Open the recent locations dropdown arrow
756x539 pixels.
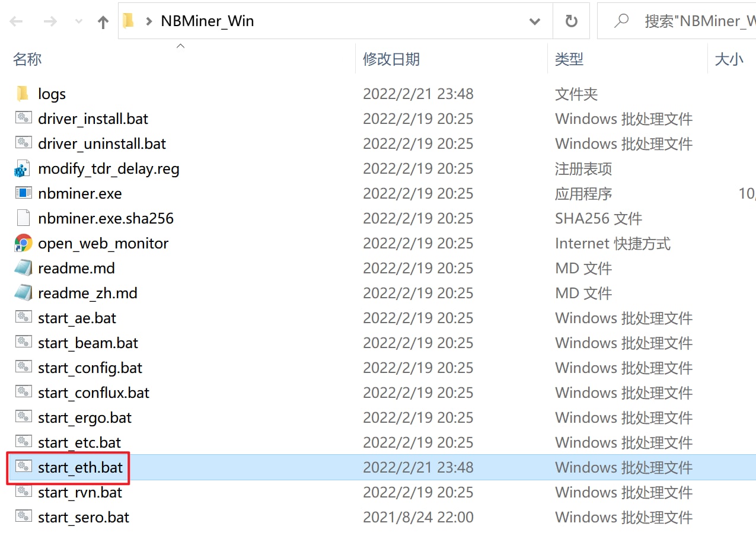point(79,22)
